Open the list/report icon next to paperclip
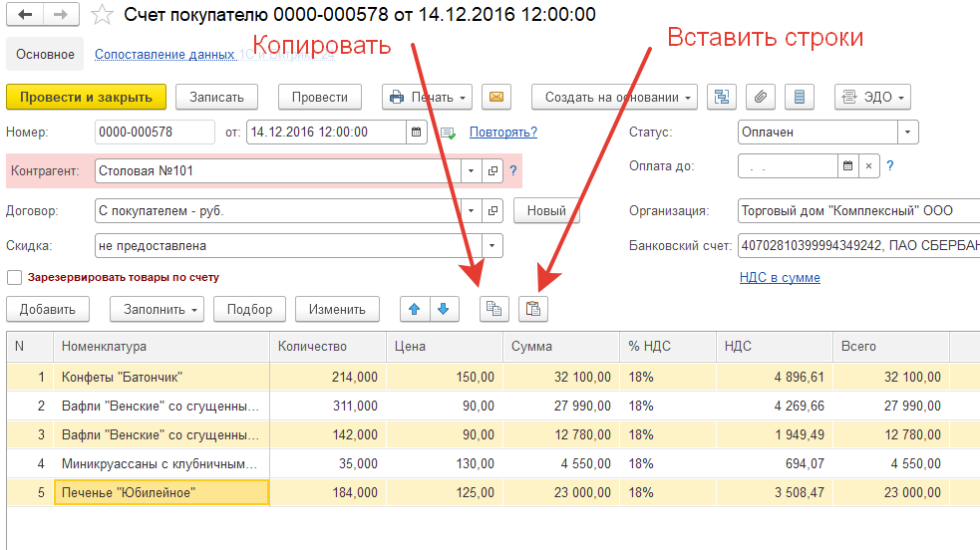980x550 pixels. coord(800,97)
